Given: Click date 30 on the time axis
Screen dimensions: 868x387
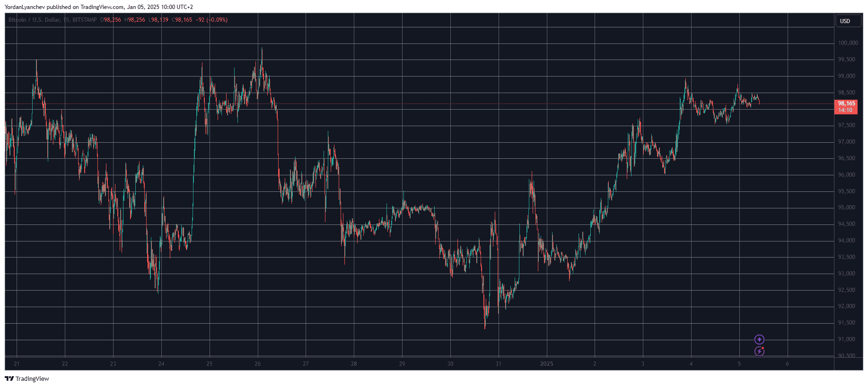Looking at the screenshot, I should pyautogui.click(x=450, y=364).
